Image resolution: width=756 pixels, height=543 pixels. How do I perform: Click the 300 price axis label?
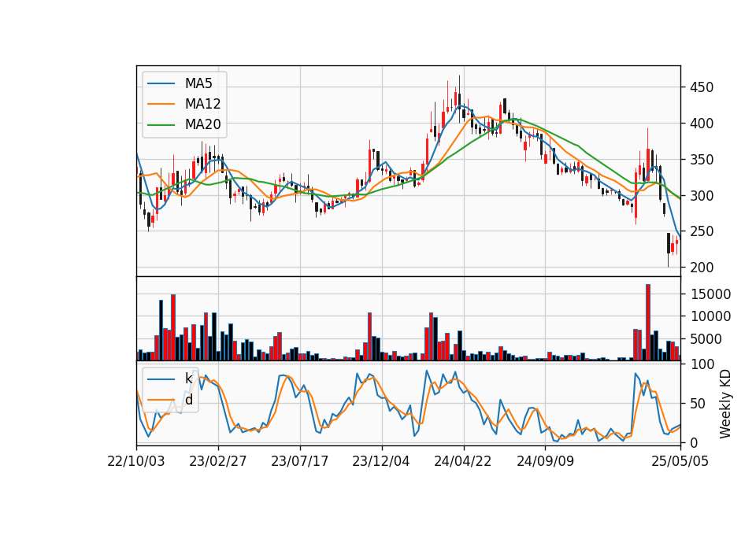point(702,196)
